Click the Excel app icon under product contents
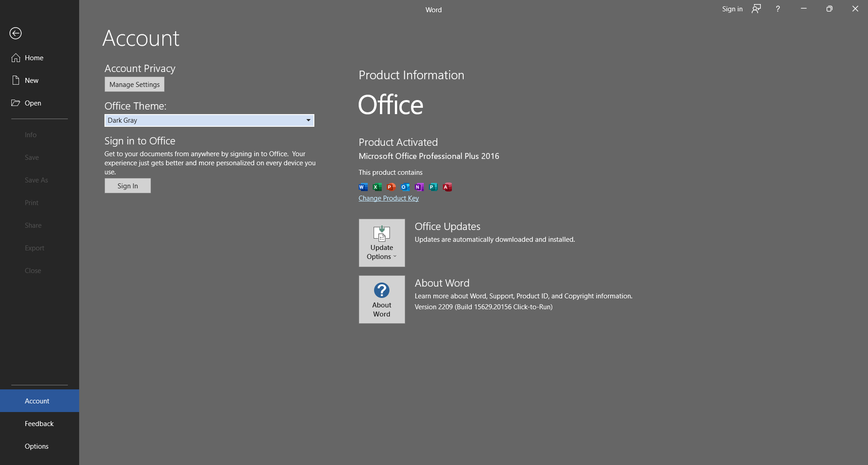 pyautogui.click(x=377, y=187)
